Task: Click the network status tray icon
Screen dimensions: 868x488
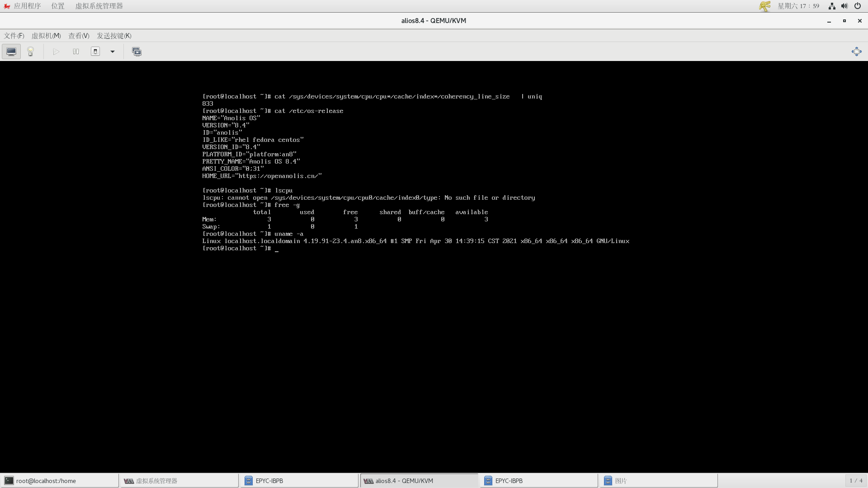Action: pos(831,6)
